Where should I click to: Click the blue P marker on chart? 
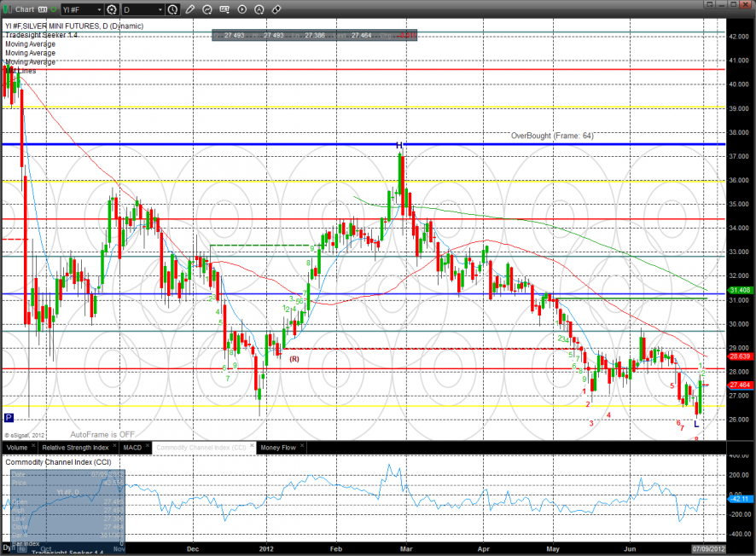(x=9, y=418)
